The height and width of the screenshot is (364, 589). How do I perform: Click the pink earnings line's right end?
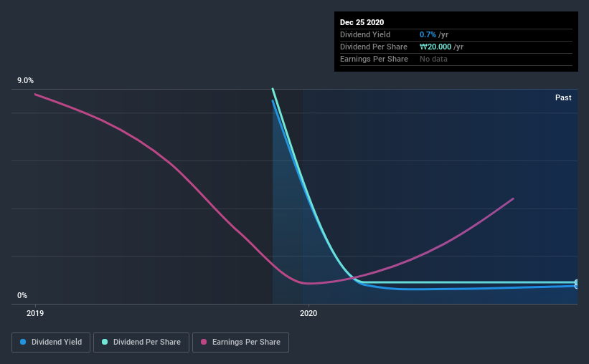[513, 199]
